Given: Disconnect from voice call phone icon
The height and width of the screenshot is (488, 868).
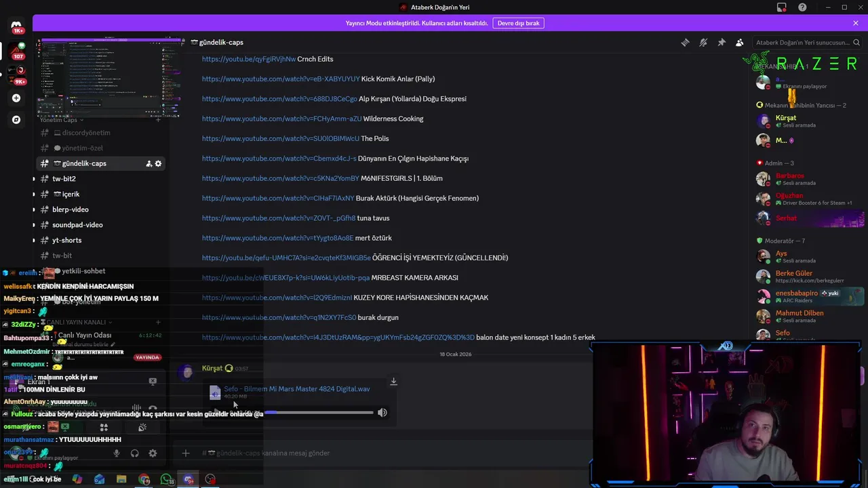Looking at the screenshot, I should pos(153,408).
